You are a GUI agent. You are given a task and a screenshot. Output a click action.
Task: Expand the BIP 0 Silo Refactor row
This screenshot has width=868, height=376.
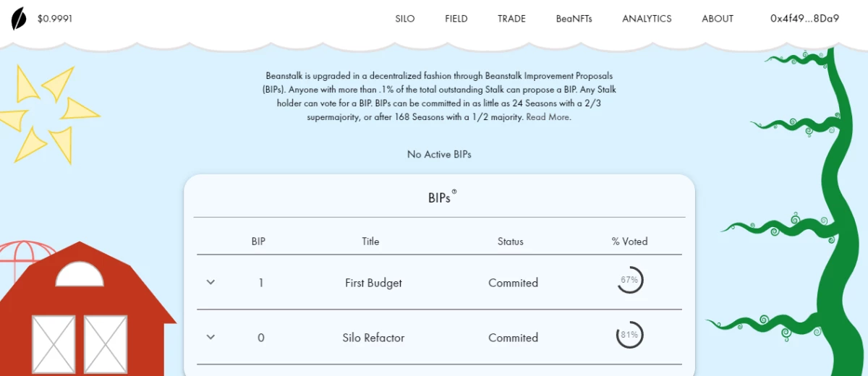pyautogui.click(x=210, y=337)
